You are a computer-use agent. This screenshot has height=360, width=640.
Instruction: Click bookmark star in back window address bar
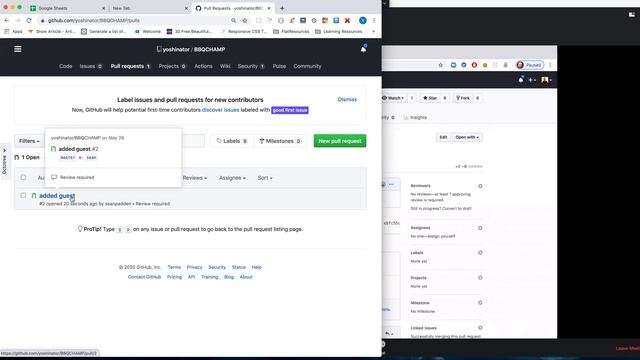(x=440, y=65)
